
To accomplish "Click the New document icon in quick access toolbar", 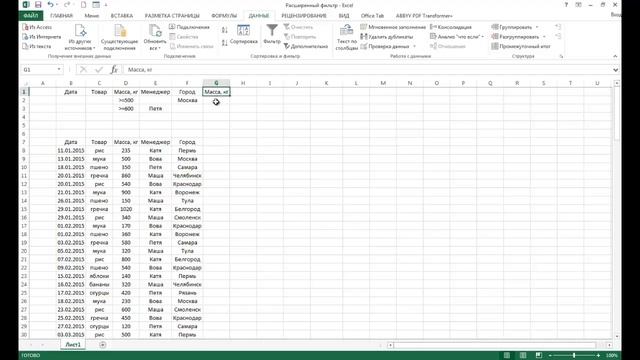I will pos(83,5).
